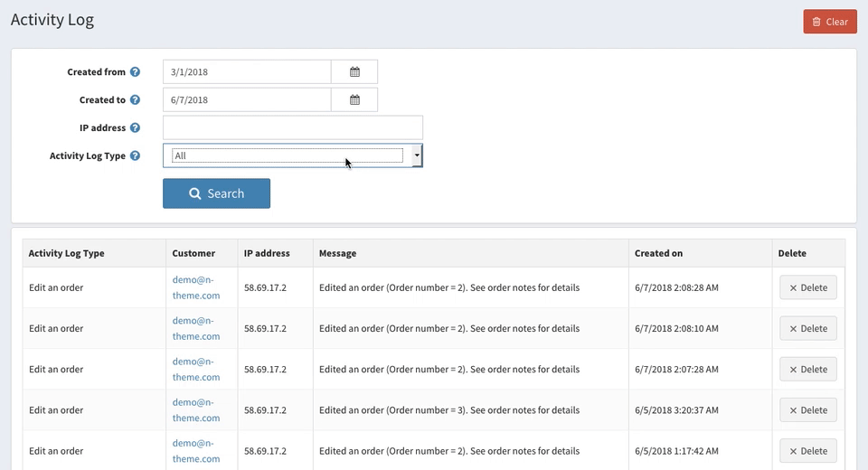Delete the log entry from 6/5/2018 1:17:42 AM

(808, 451)
